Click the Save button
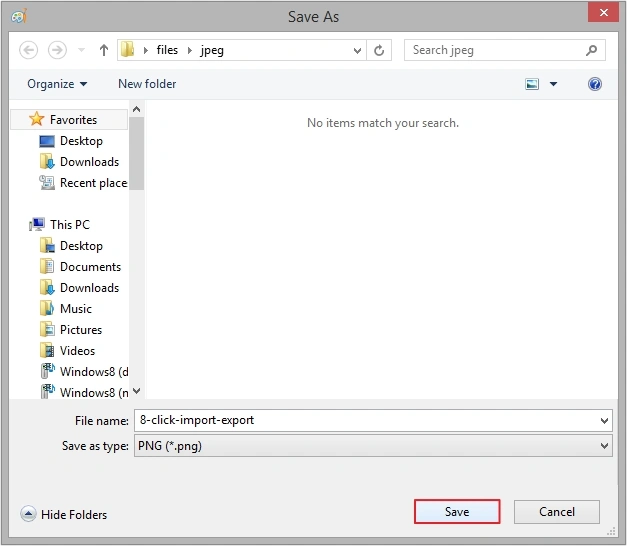 [457, 512]
